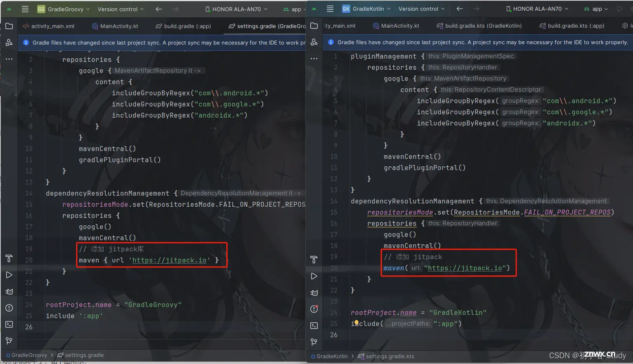Click settings.gradle breadcrumb in status bar
Image resolution: width=633 pixels, height=364 pixels.
tap(81, 355)
